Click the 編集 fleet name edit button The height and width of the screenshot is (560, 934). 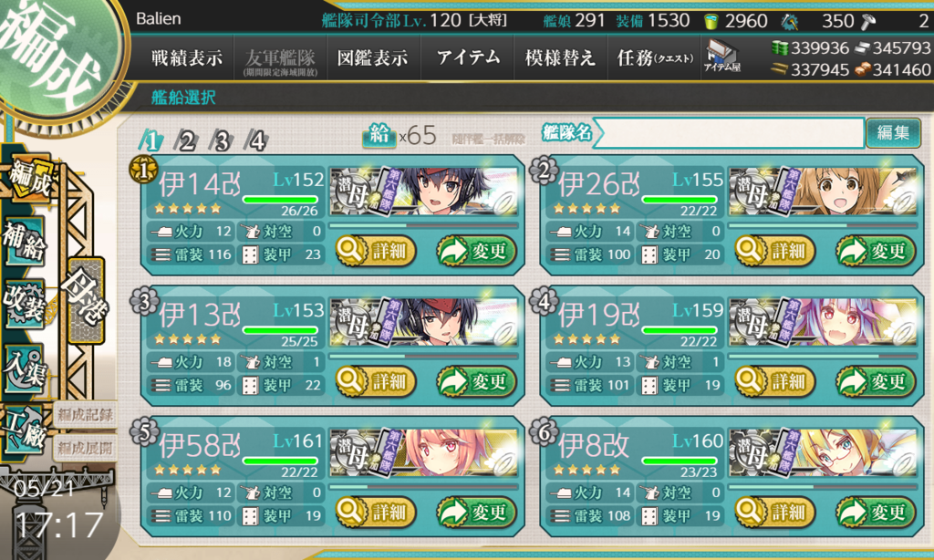(893, 132)
